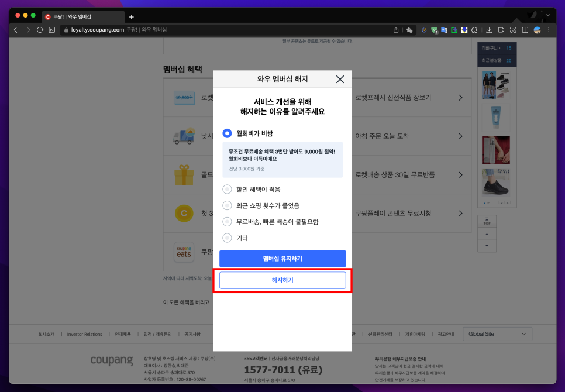Open browser three-dot menu
The height and width of the screenshot is (392, 565).
(549, 30)
